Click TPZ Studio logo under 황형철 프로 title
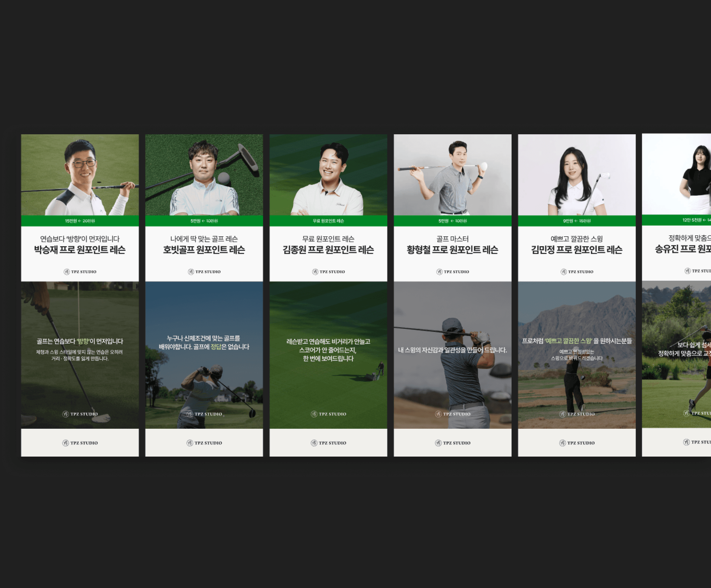The image size is (711, 588). 453,272
